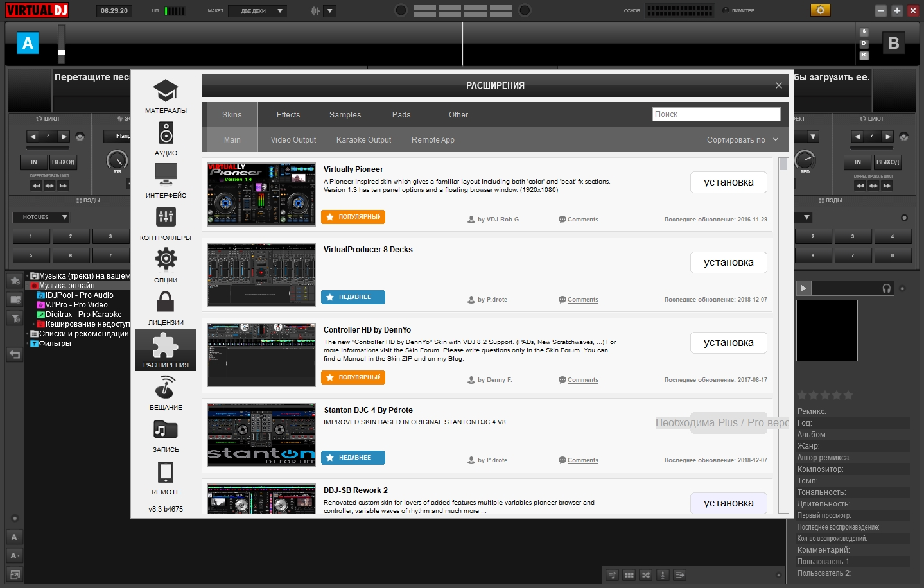Open the Вещание broadcast section
This screenshot has height=588, width=924.
(166, 393)
